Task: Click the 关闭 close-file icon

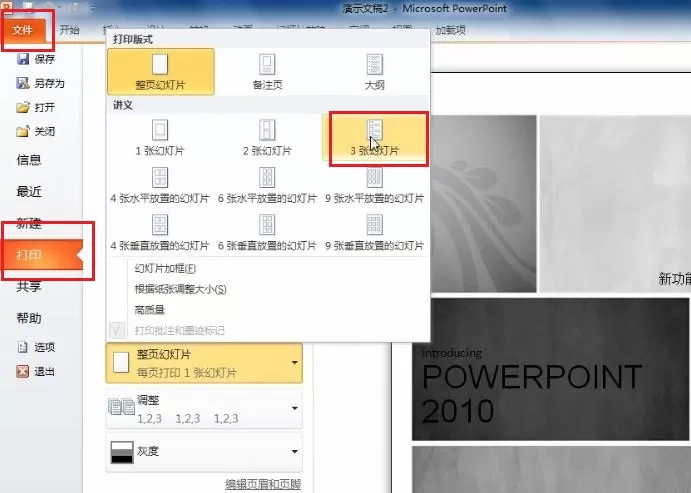Action: click(23, 131)
